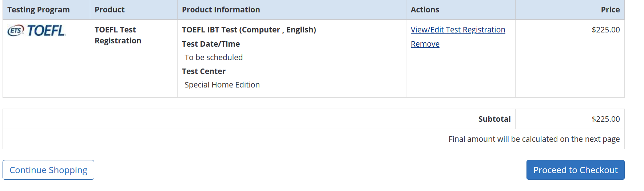Viewport: 644px width, 191px height.
Task: Remove the TOEFL test from cart
Action: coord(425,44)
